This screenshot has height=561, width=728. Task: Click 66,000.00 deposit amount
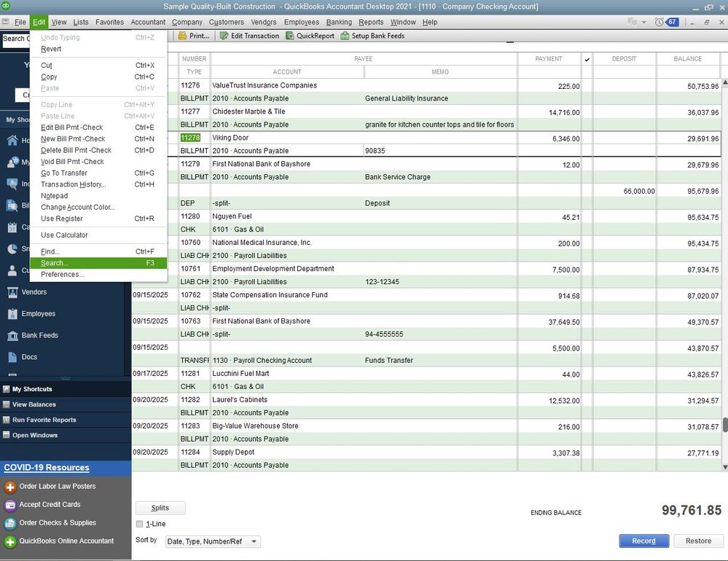(x=639, y=191)
